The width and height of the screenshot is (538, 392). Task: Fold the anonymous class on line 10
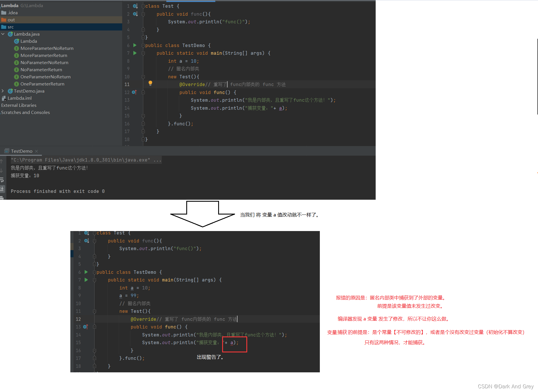click(143, 77)
